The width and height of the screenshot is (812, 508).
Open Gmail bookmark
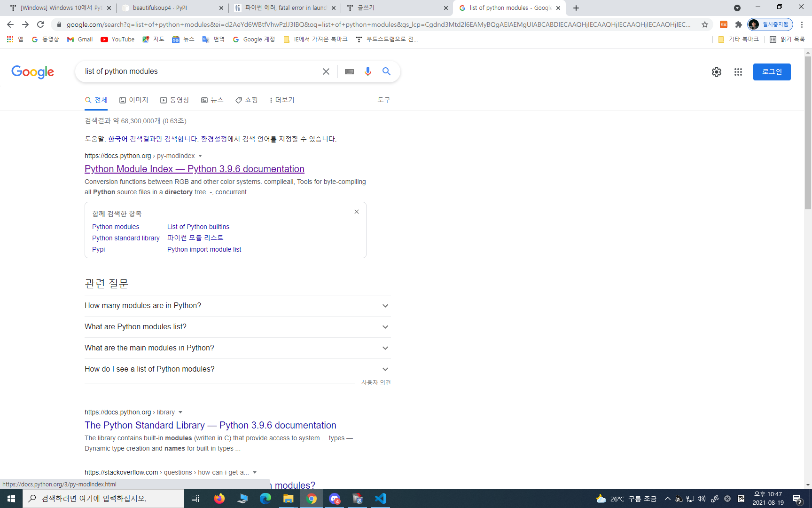(80, 40)
